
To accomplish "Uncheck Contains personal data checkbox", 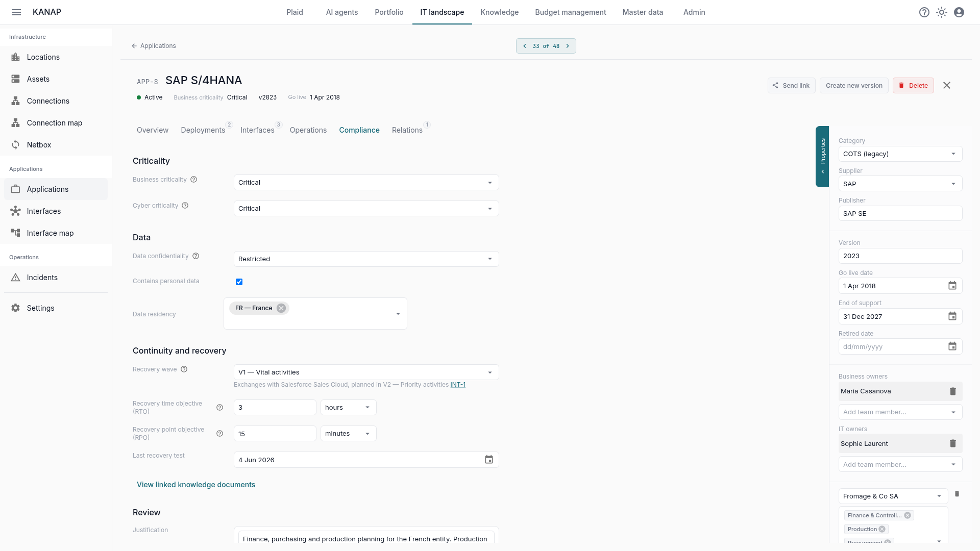I will [x=239, y=282].
